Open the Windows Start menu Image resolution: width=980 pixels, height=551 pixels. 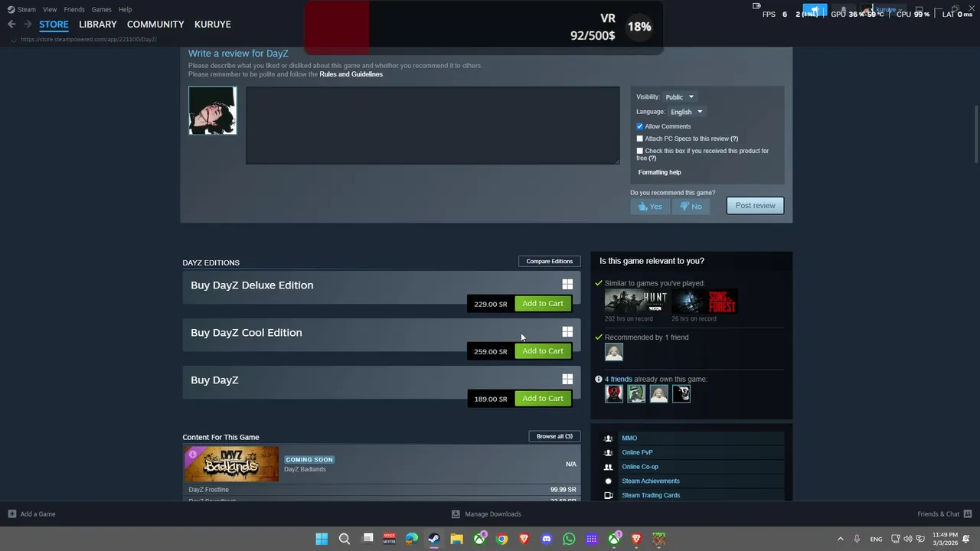coord(322,539)
